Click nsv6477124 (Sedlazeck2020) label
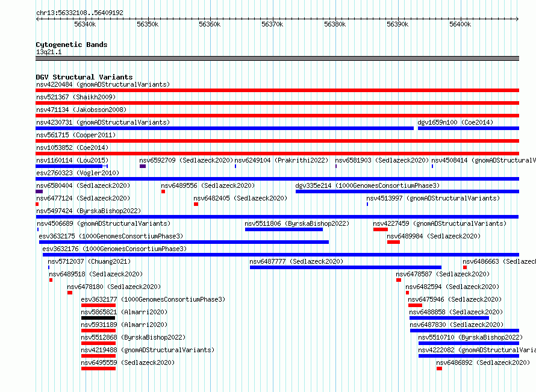 pyautogui.click(x=83, y=198)
